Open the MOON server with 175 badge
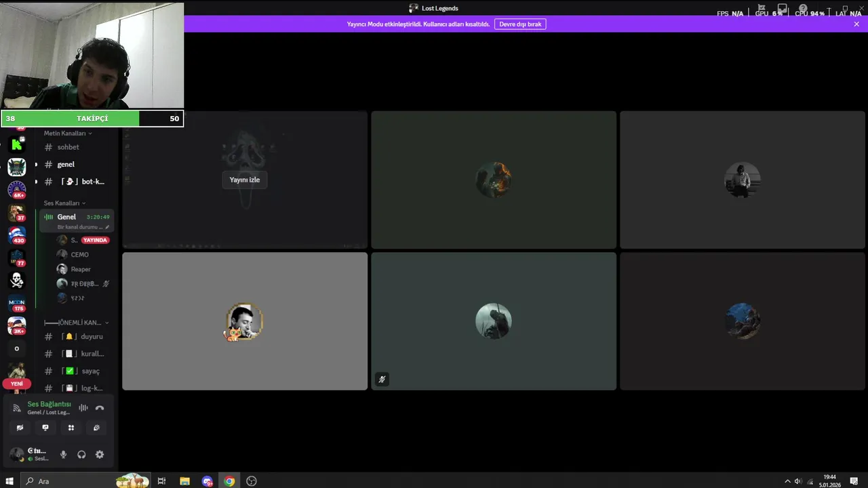Image resolution: width=868 pixels, height=488 pixels. click(x=17, y=304)
